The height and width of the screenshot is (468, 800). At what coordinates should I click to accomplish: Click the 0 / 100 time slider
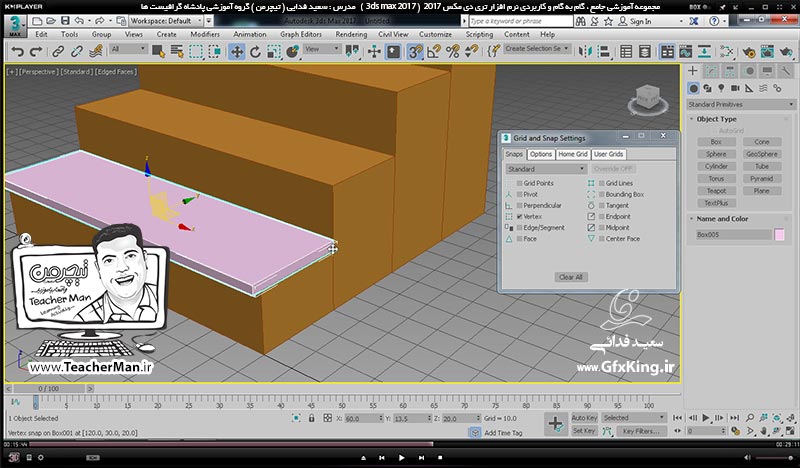click(x=49, y=389)
